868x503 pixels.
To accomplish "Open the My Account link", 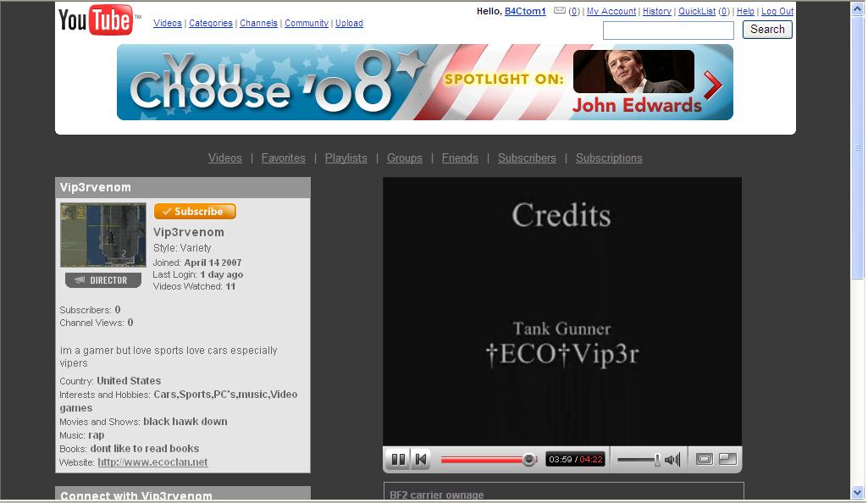I will 611,12.
